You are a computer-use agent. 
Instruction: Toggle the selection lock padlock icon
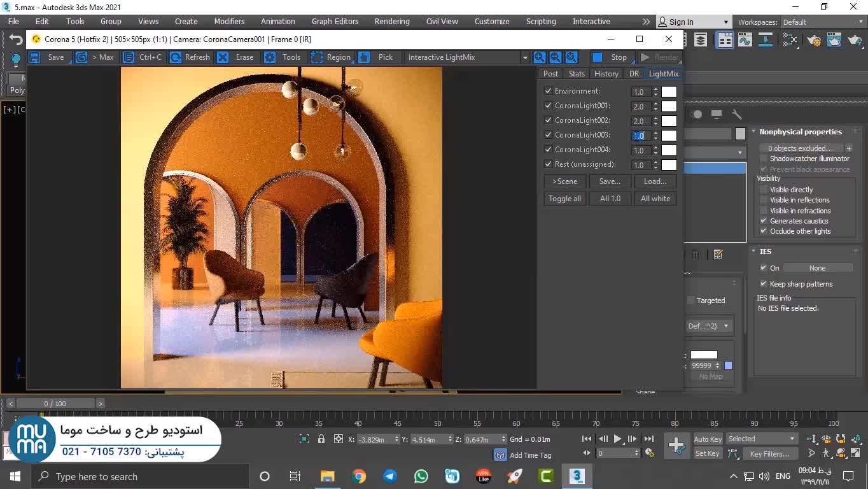[x=321, y=439]
